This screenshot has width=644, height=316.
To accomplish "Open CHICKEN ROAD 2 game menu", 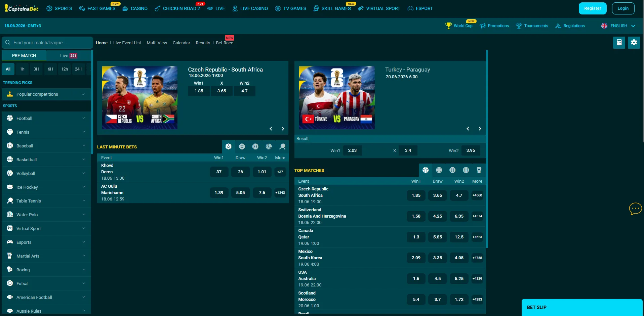I will tap(177, 8).
